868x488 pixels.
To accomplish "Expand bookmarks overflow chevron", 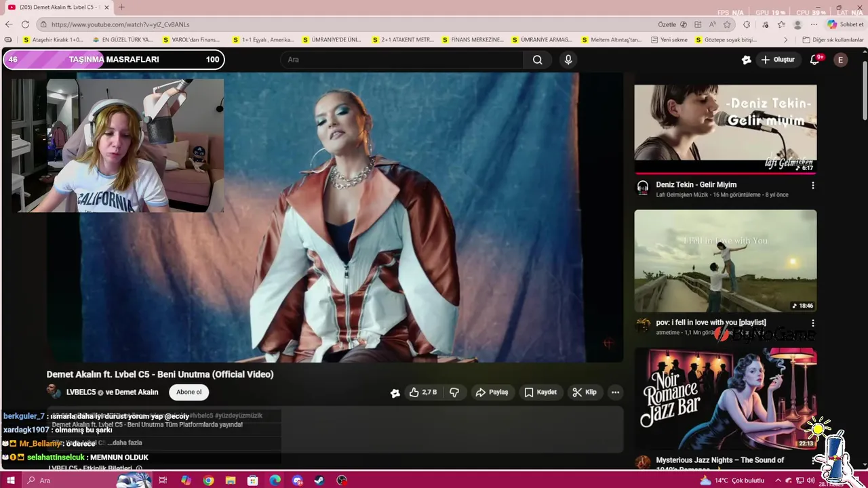I will [786, 40].
